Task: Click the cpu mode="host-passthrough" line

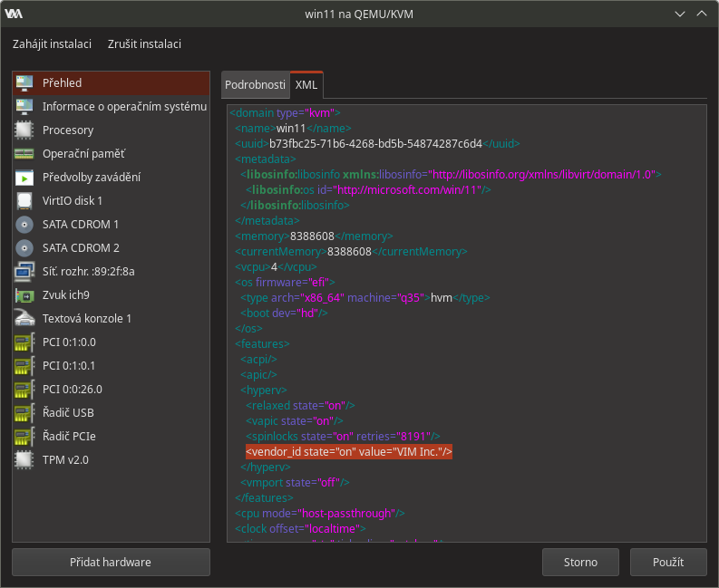Action: [320, 514]
